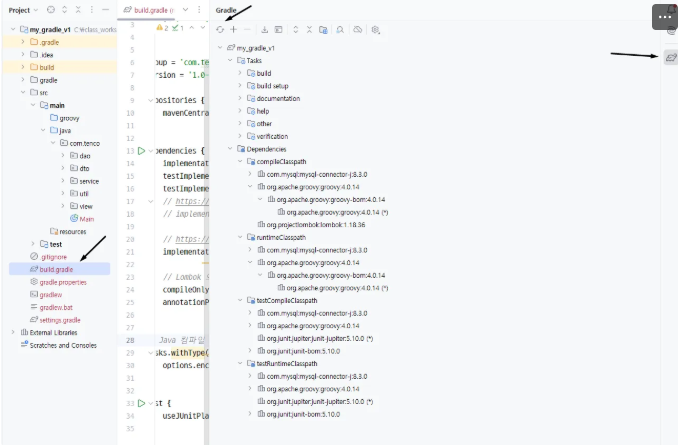Go to previous highlighted problem arrow
The width and height of the screenshot is (678, 447).
pyautogui.click(x=192, y=28)
